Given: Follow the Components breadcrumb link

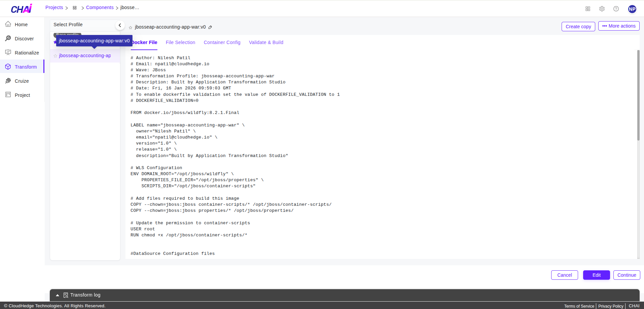Looking at the screenshot, I should click(100, 7).
